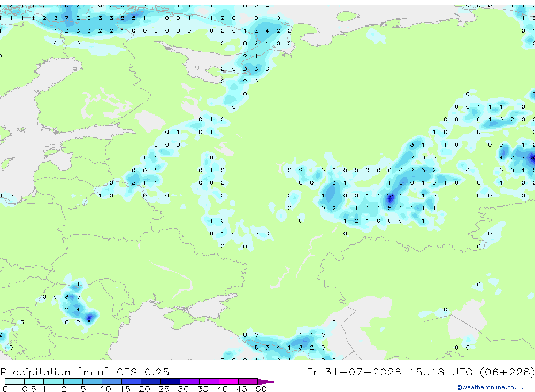The image size is (535, 392).
Task: Pick the 10–15 mm legend swatch
Action: click(112, 381)
